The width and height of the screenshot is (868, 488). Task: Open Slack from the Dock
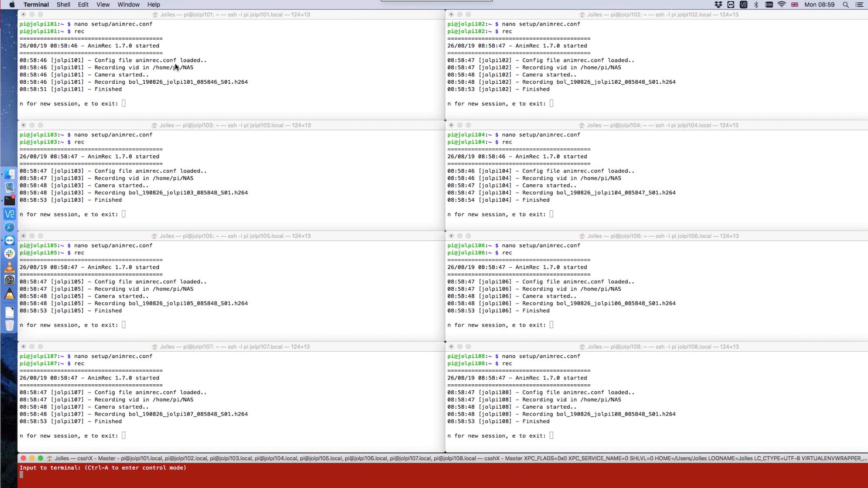click(x=10, y=253)
